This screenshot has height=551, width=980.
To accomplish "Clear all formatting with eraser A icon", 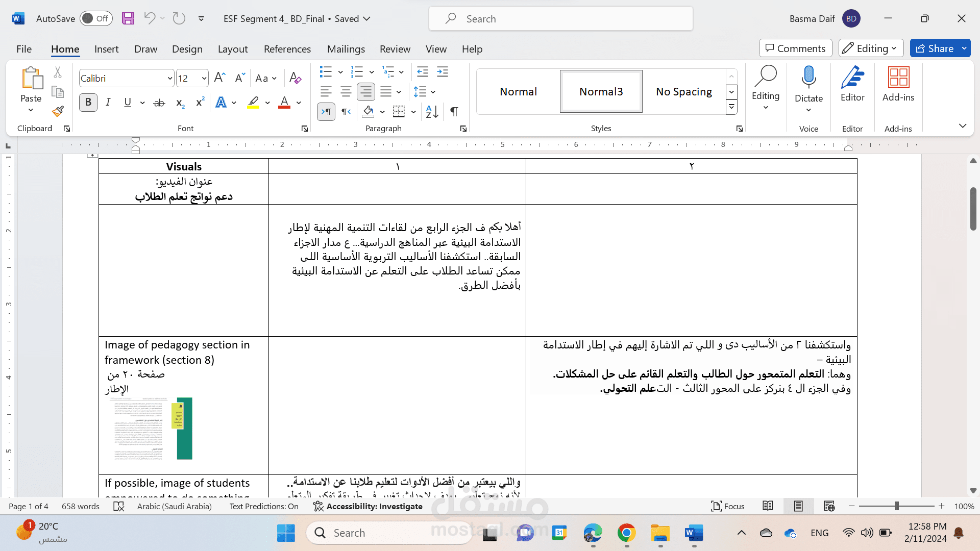I will click(x=295, y=78).
